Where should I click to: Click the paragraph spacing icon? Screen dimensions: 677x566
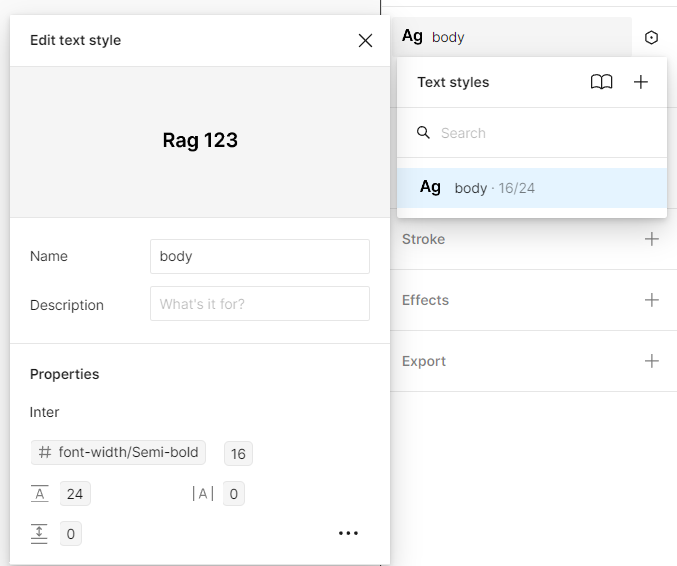pyautogui.click(x=39, y=534)
